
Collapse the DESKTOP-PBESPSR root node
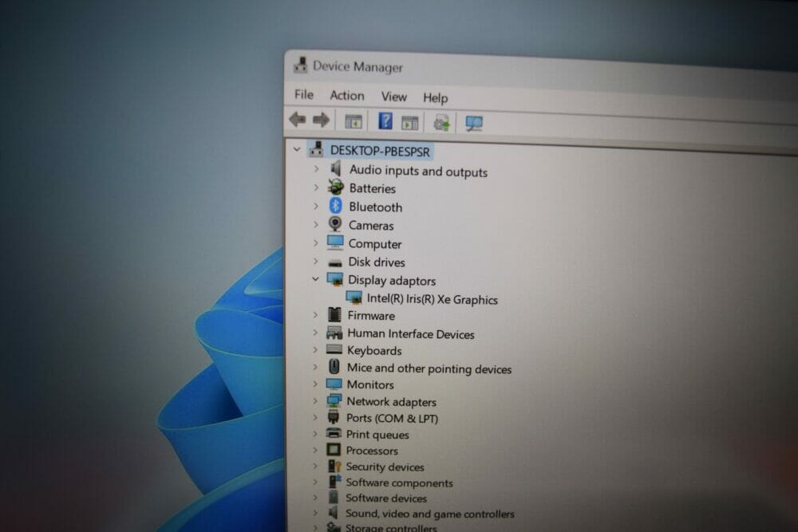coord(297,149)
